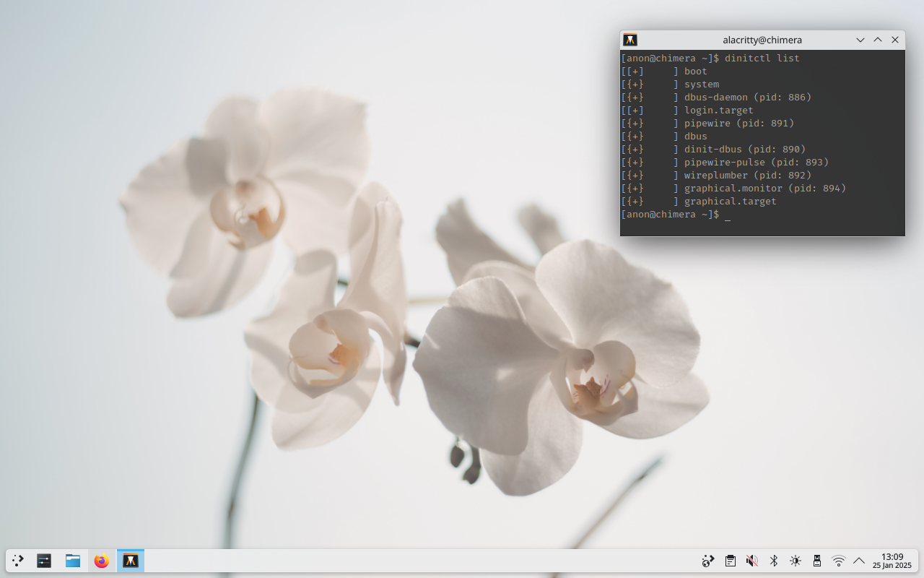Minimize the Alacritty window
The image size is (924, 578).
[860, 40]
